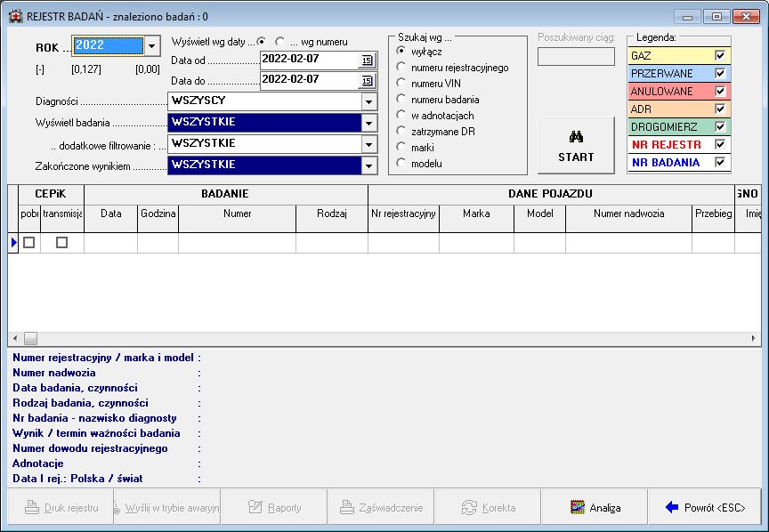Click the Analiza chart button

595,507
